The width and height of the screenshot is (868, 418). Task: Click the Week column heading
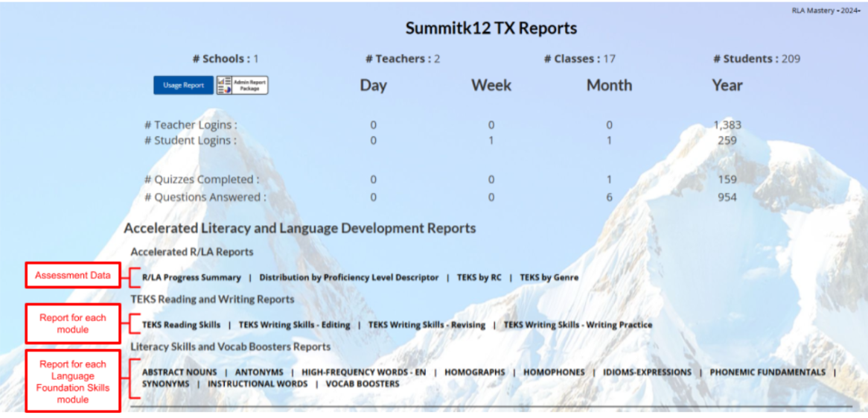pyautogui.click(x=491, y=86)
